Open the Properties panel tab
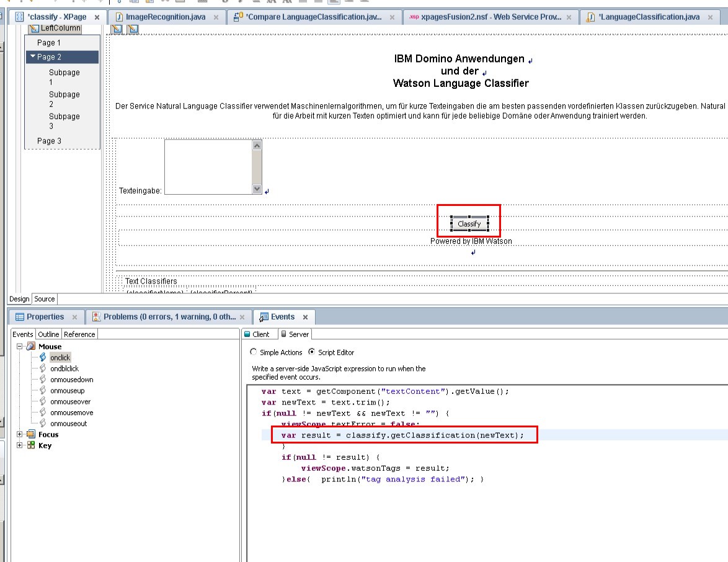Screen dimensions: 728x562 [x=45, y=317]
